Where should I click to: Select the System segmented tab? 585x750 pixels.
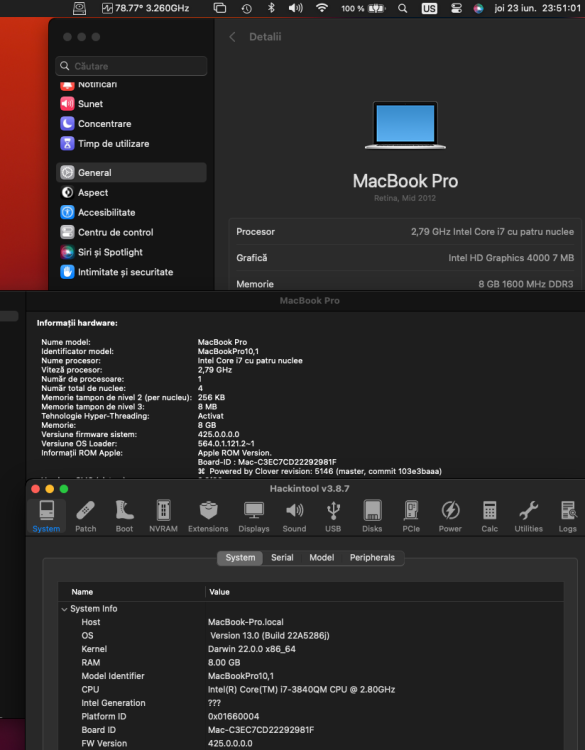point(240,558)
